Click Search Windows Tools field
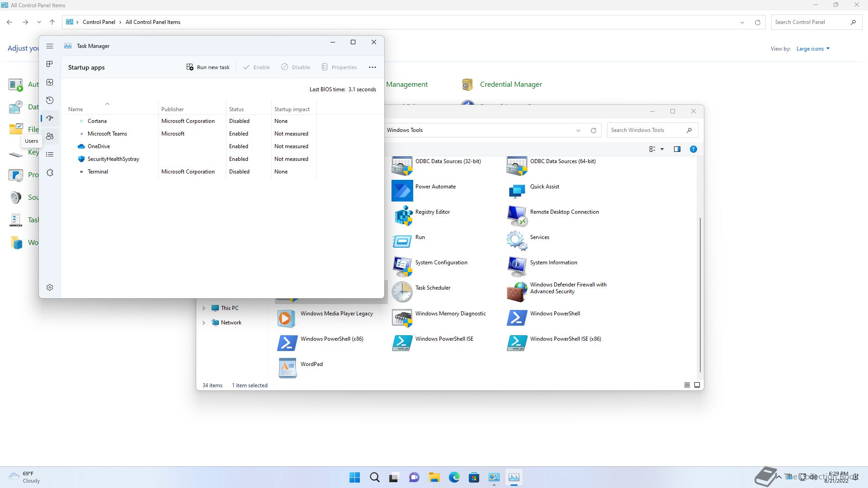 click(x=646, y=130)
